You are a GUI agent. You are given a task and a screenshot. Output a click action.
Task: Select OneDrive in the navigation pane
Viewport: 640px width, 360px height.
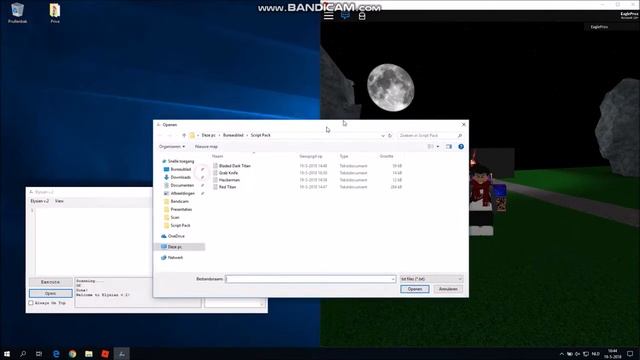click(176, 236)
